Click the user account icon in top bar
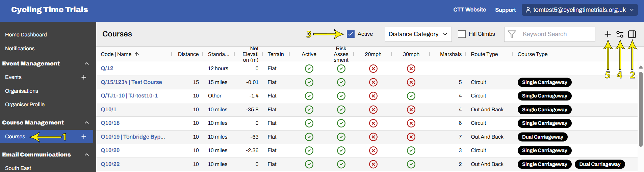The image size is (644, 172). [x=528, y=10]
